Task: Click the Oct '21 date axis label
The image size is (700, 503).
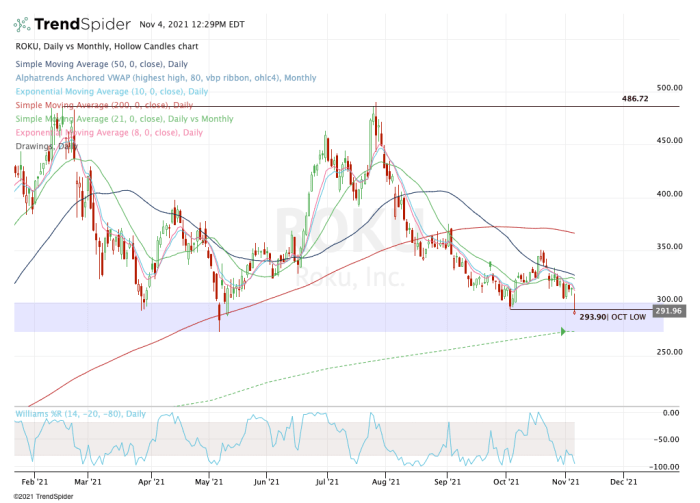Action: pyautogui.click(x=506, y=482)
